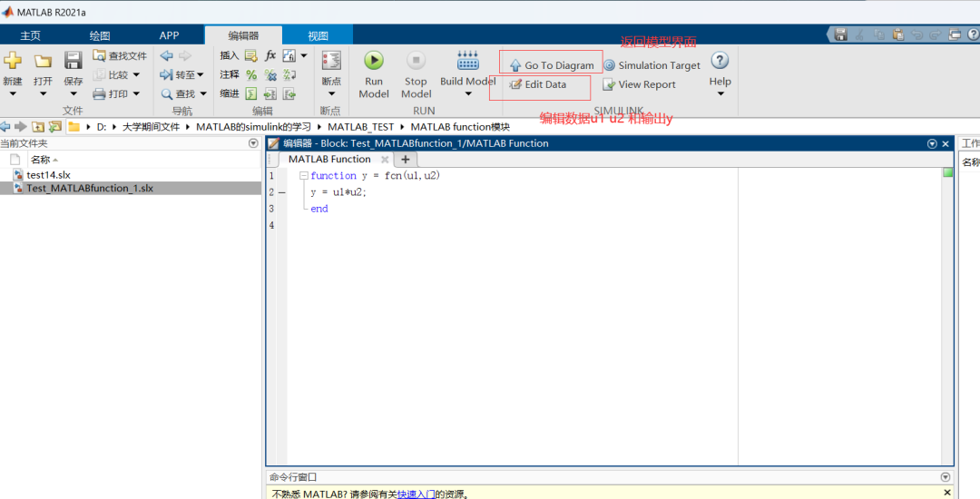
Task: Click the Help question mark icon
Action: 720,61
